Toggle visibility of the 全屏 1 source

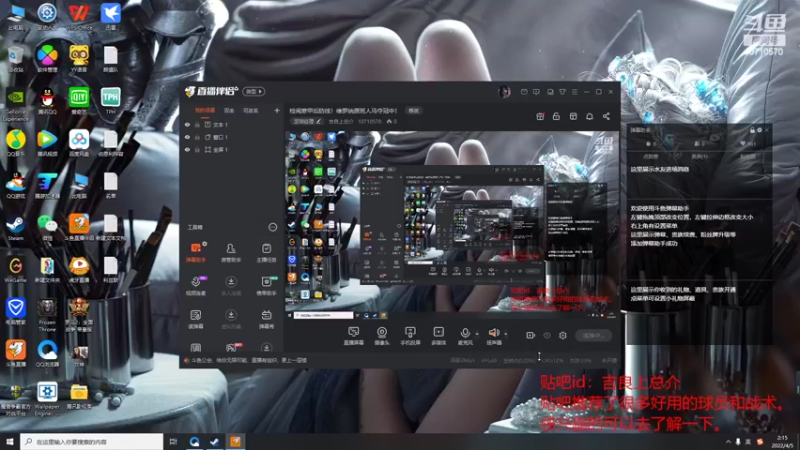coord(187,149)
